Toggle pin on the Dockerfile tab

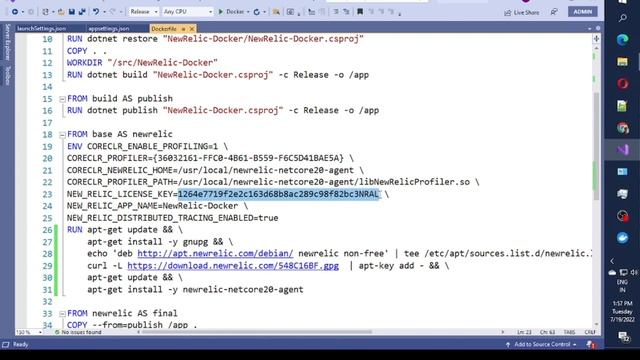183,29
